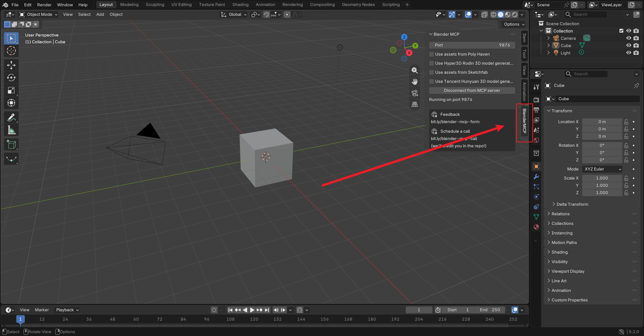The image size is (644, 336).
Task: Expand the Camera item in outliner
Action: click(x=548, y=38)
